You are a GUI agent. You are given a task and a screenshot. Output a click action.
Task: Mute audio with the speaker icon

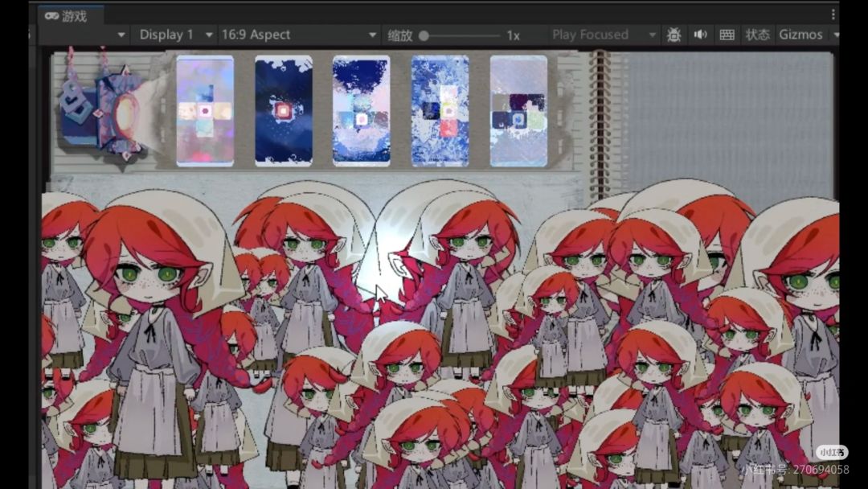pos(700,35)
